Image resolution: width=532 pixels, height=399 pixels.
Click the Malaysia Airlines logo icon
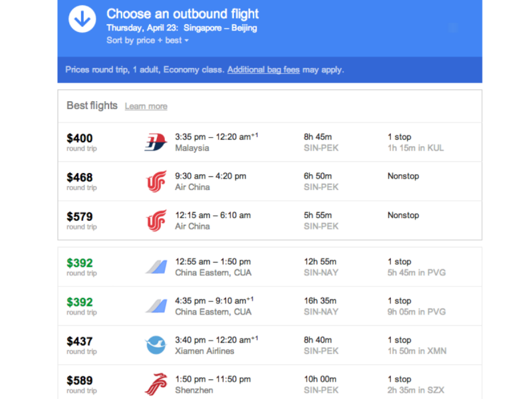tap(155, 142)
